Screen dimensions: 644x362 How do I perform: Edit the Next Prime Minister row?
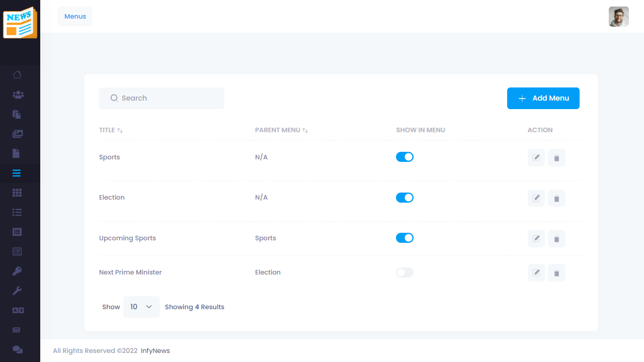(536, 273)
